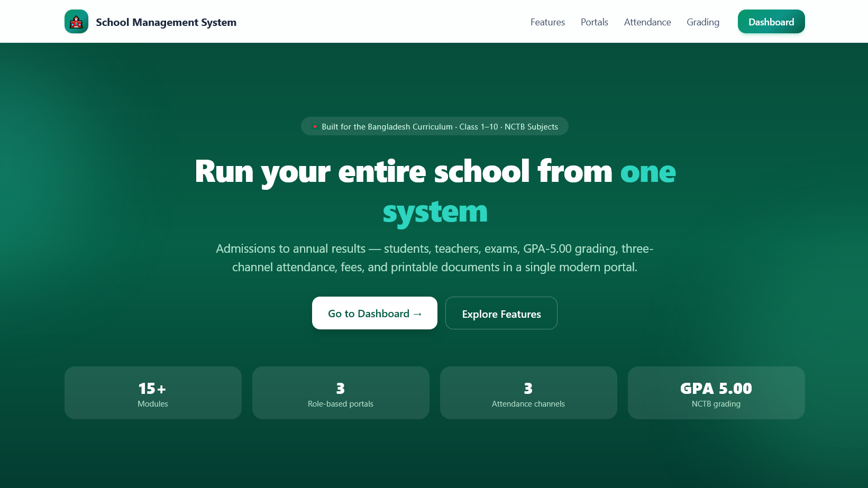The height and width of the screenshot is (488, 868).
Task: Select the GPA 5.00 NCTB grading card
Action: point(716,393)
